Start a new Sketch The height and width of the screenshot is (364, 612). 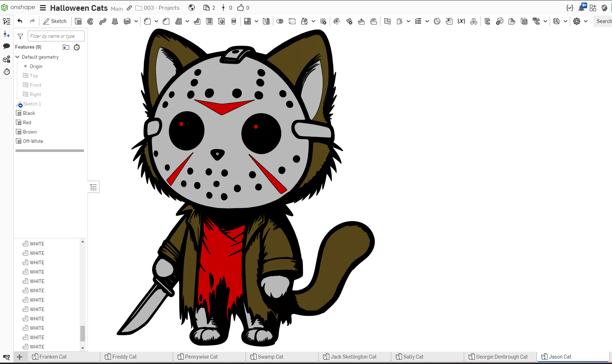pyautogui.click(x=55, y=21)
